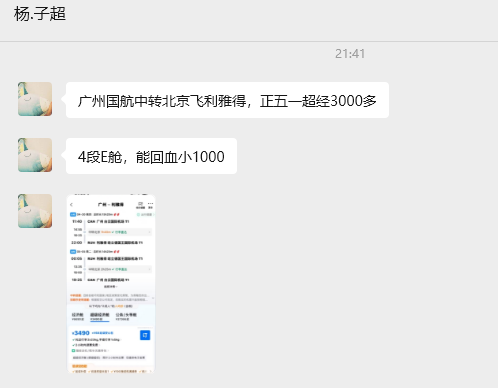Image resolution: width=498 pixels, height=388 pixels.
Task: Click avatar beside the 广州国航中转北京 message
Action: coord(35,99)
